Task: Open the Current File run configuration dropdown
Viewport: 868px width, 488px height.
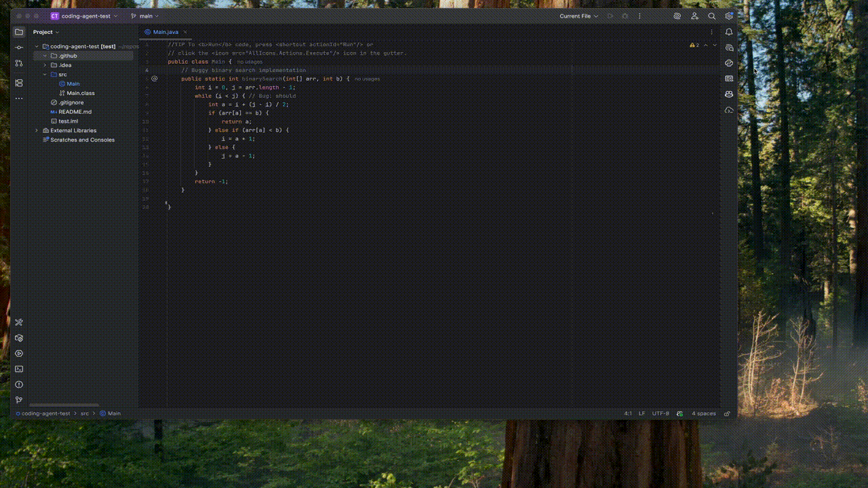Action: (577, 16)
